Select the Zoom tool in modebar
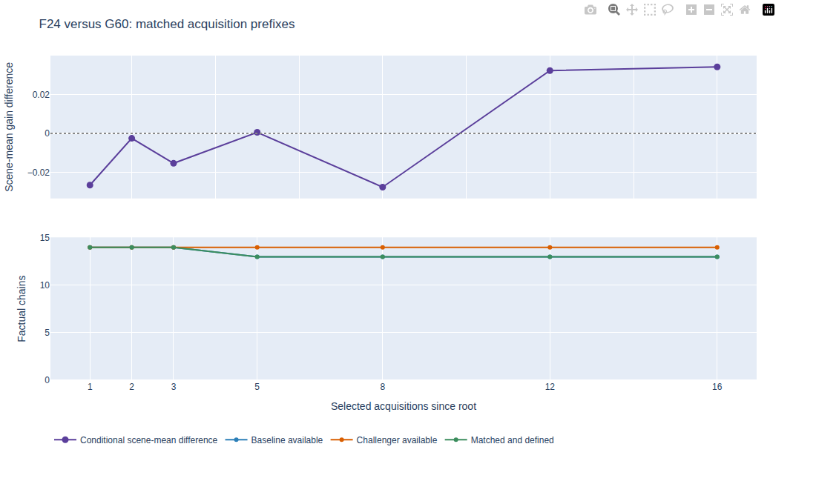Image resolution: width=816 pixels, height=504 pixels. coord(614,10)
